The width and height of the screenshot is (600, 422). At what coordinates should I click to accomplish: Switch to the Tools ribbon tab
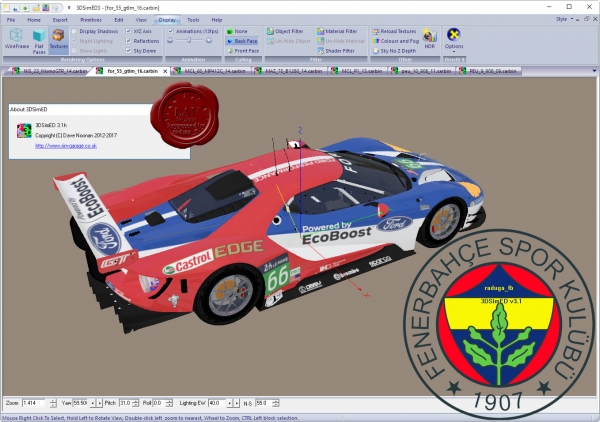click(193, 20)
